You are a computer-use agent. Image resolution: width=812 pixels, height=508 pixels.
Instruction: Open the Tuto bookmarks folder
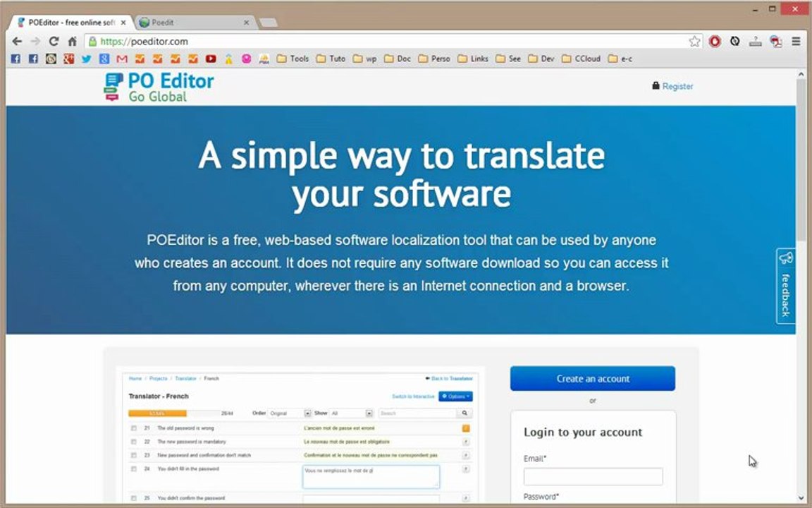click(331, 59)
